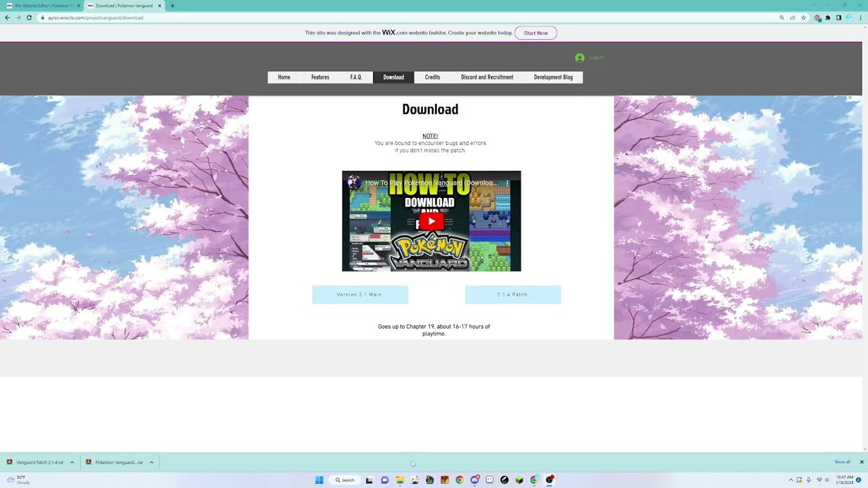Share this page from address bar
This screenshot has height=488, width=868.
793,18
